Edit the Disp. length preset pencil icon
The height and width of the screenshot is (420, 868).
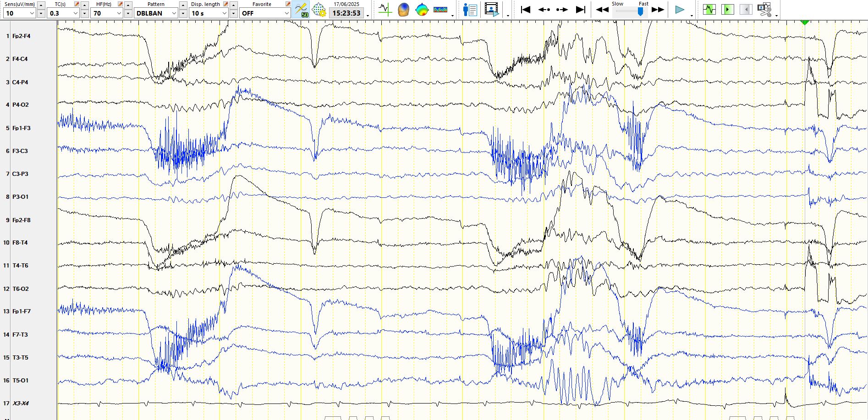(x=225, y=4)
